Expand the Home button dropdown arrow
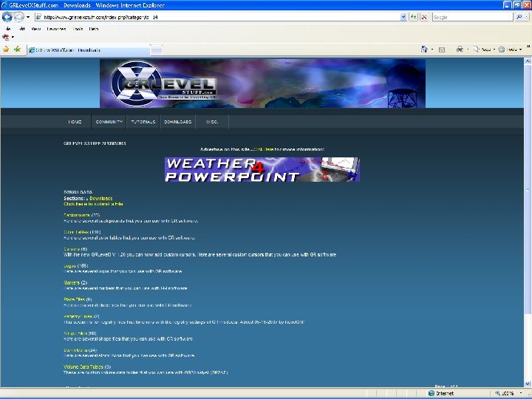Screen dimensions: 532x399 coord(432,50)
